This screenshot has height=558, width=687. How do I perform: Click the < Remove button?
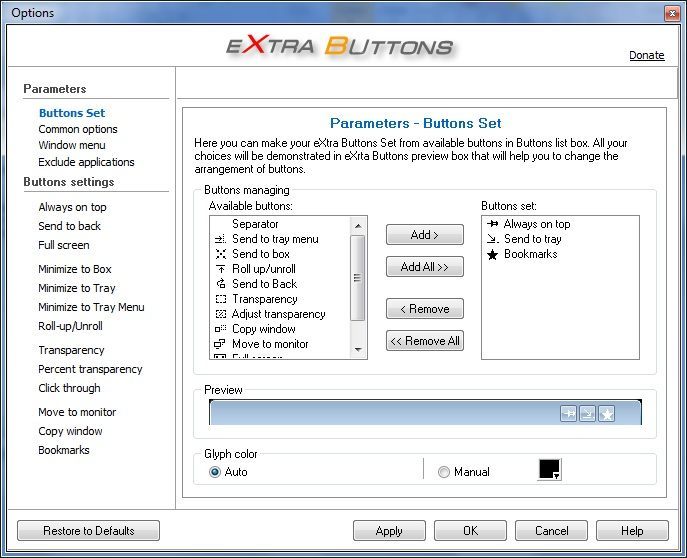(x=425, y=309)
